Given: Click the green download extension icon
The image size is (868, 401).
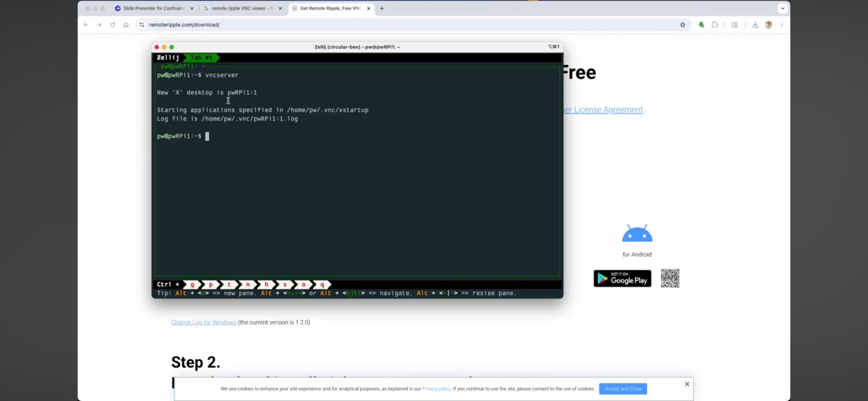Looking at the screenshot, I should click(701, 25).
